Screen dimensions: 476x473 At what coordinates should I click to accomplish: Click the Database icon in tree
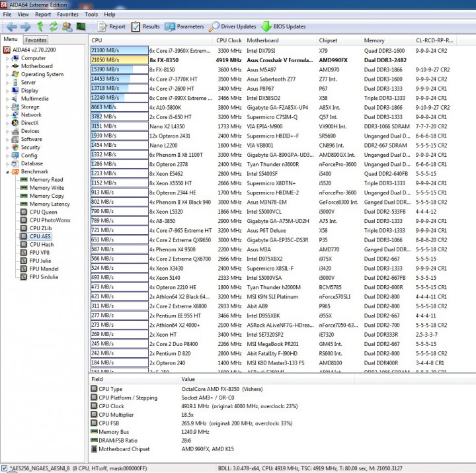pyautogui.click(x=15, y=164)
